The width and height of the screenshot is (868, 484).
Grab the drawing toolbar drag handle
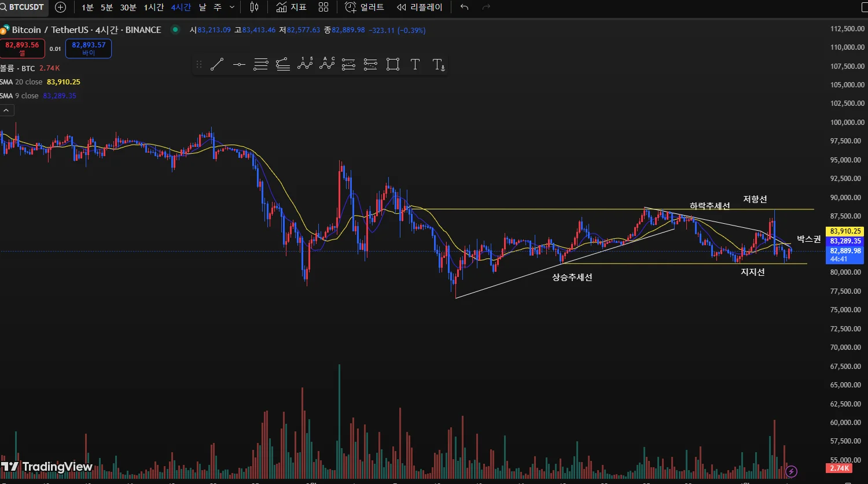coord(199,65)
